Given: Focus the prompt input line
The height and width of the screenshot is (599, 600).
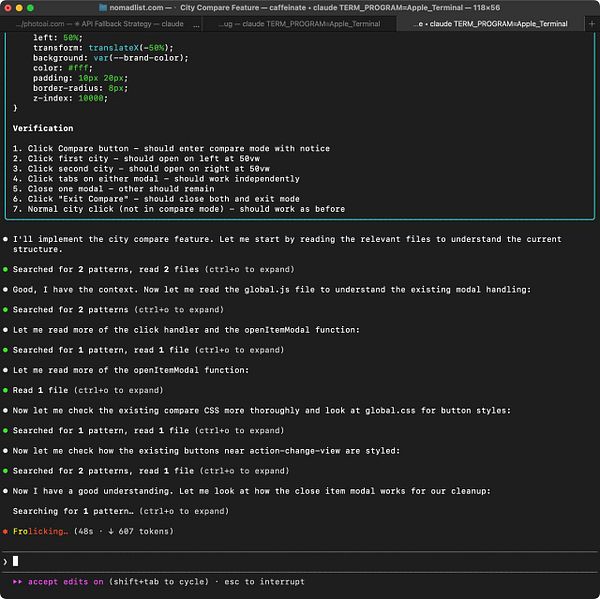Looking at the screenshot, I should (300, 561).
